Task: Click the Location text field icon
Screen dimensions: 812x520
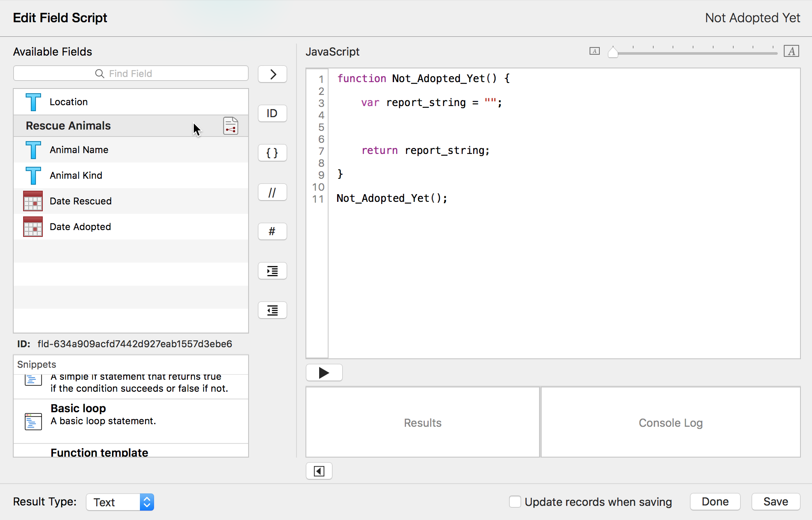Action: tap(33, 102)
